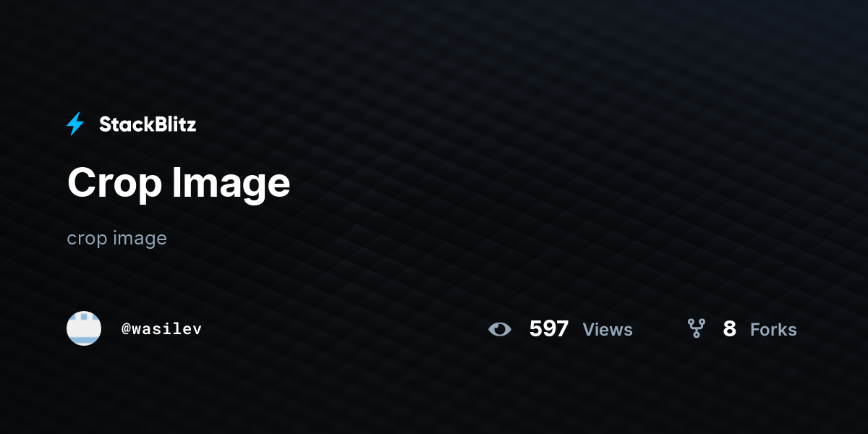Screen dimensions: 868x434
Task: Click the word Image in the large title
Action: coord(231,184)
